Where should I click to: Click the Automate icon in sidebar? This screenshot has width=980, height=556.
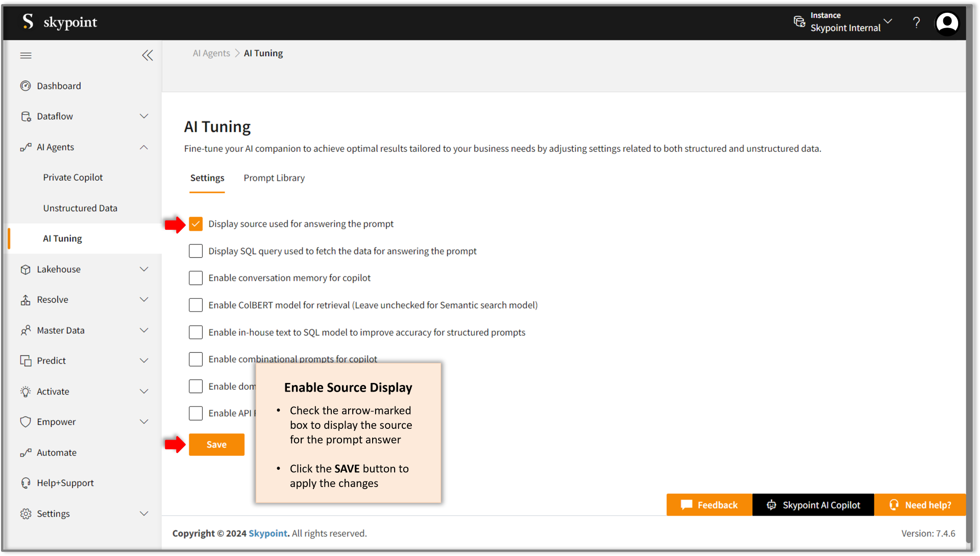[25, 452]
